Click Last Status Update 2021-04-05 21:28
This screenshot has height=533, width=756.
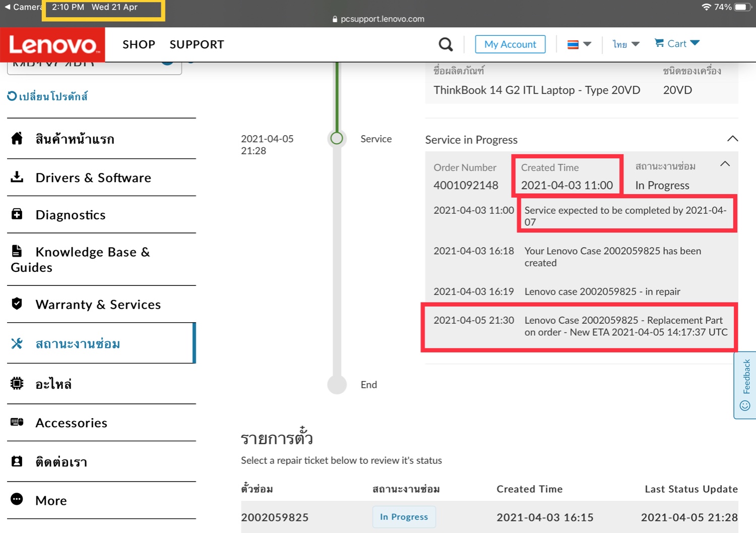(689, 517)
